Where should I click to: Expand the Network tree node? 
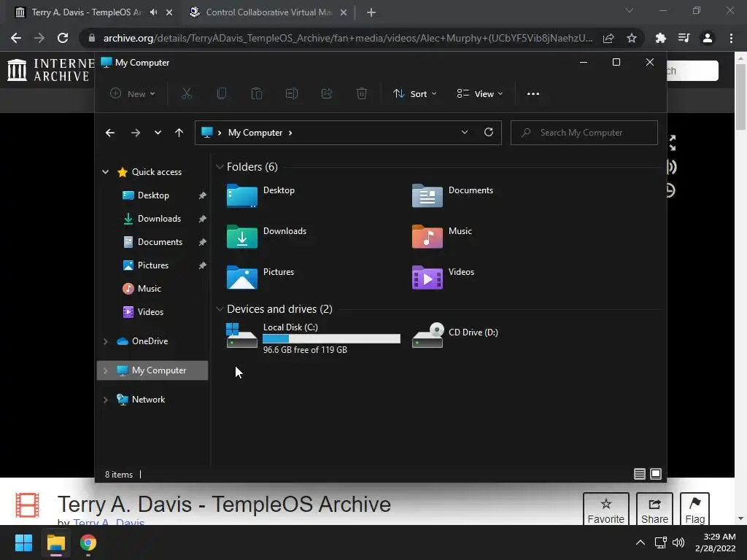105,400
